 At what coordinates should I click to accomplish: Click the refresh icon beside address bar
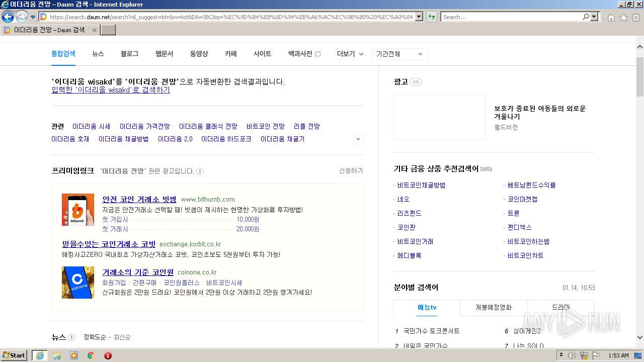432,17
